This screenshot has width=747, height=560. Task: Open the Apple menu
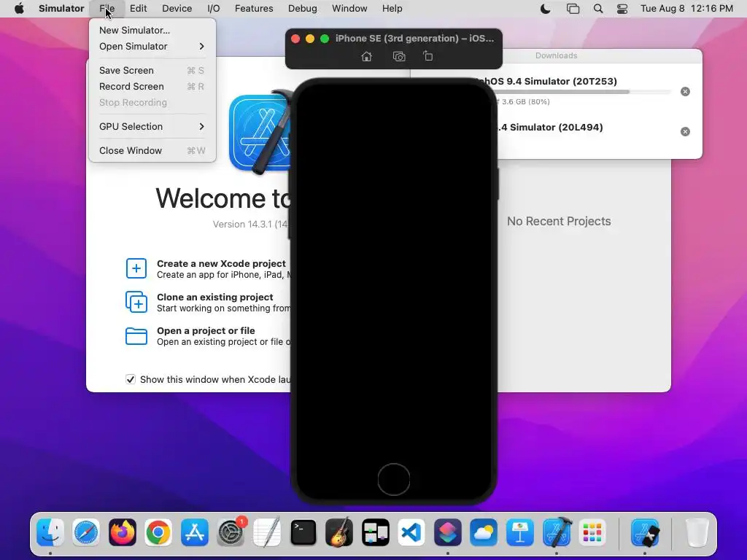pos(19,9)
